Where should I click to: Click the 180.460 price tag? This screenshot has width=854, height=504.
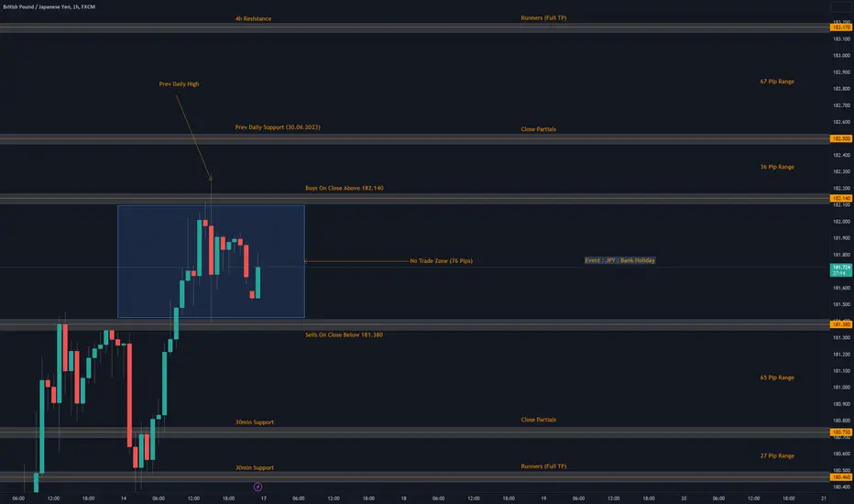pyautogui.click(x=841, y=477)
